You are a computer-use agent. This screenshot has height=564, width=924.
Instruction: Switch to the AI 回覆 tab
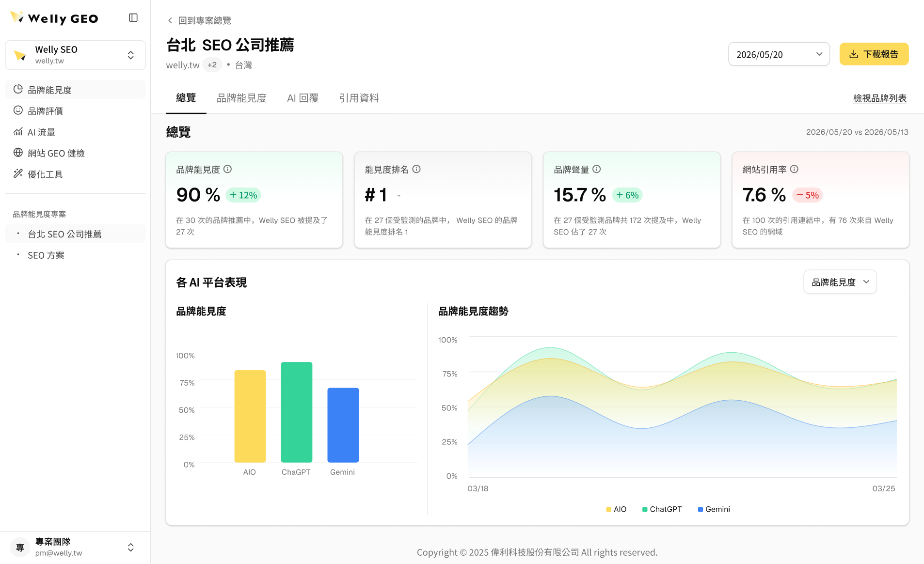(x=303, y=98)
